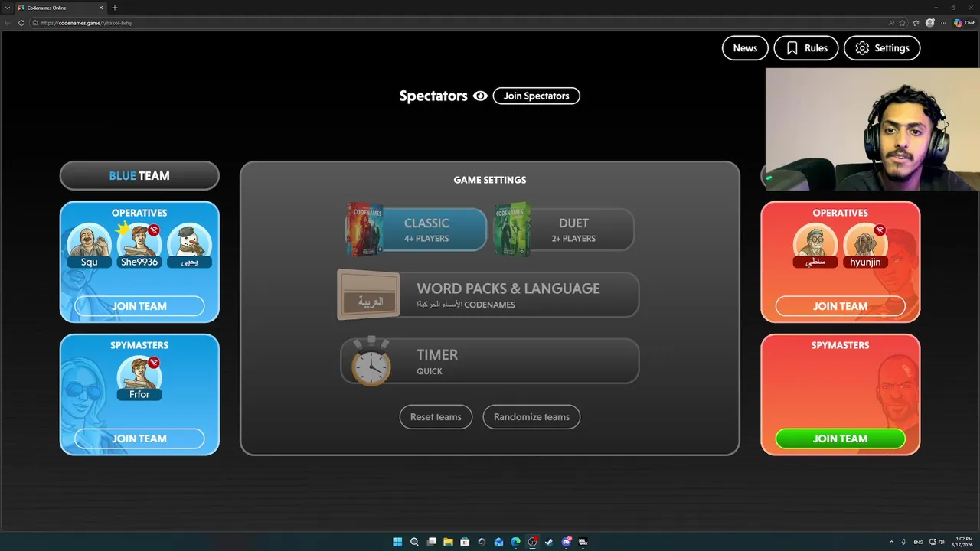The width and height of the screenshot is (980, 551).
Task: Open the browser tab list chevron
Action: coord(6,8)
